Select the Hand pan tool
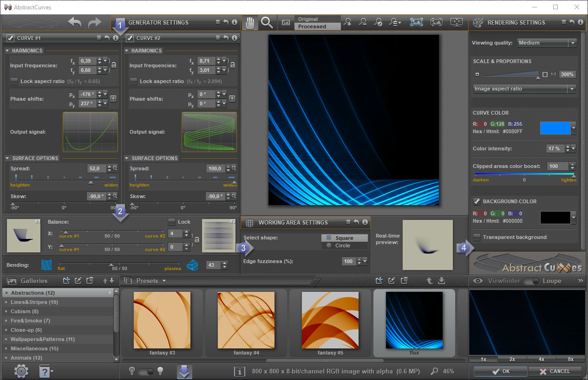The image size is (588, 380). (x=250, y=23)
